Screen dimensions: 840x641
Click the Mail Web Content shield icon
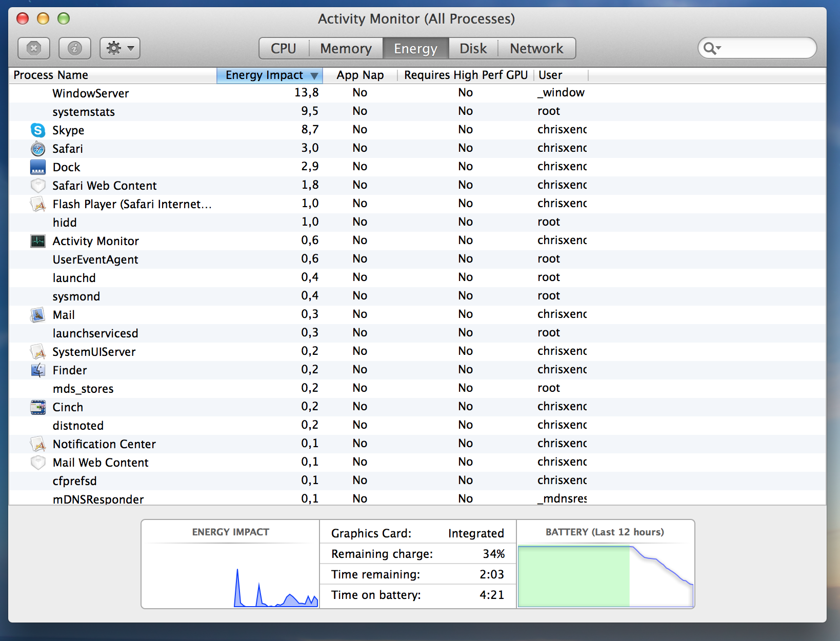38,463
